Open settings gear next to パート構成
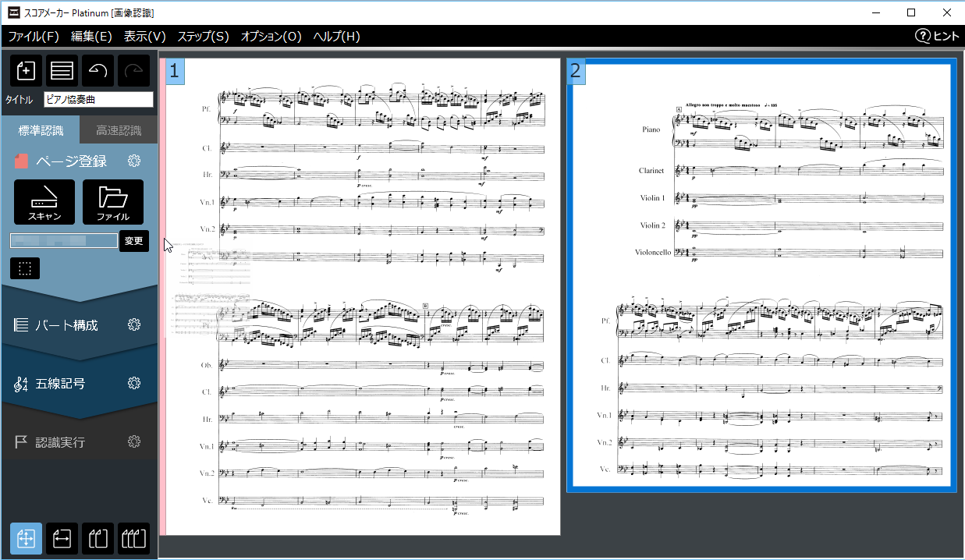Image resolution: width=965 pixels, height=560 pixels. (x=134, y=324)
